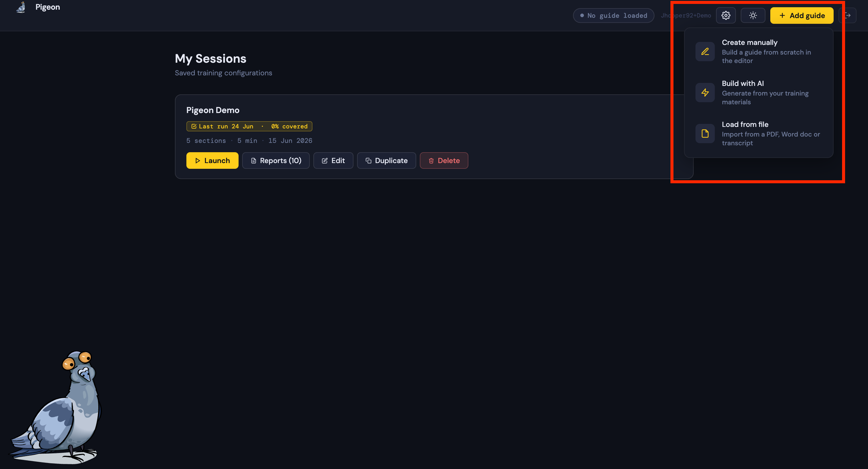Click the Pigeon logo icon in header

21,7
